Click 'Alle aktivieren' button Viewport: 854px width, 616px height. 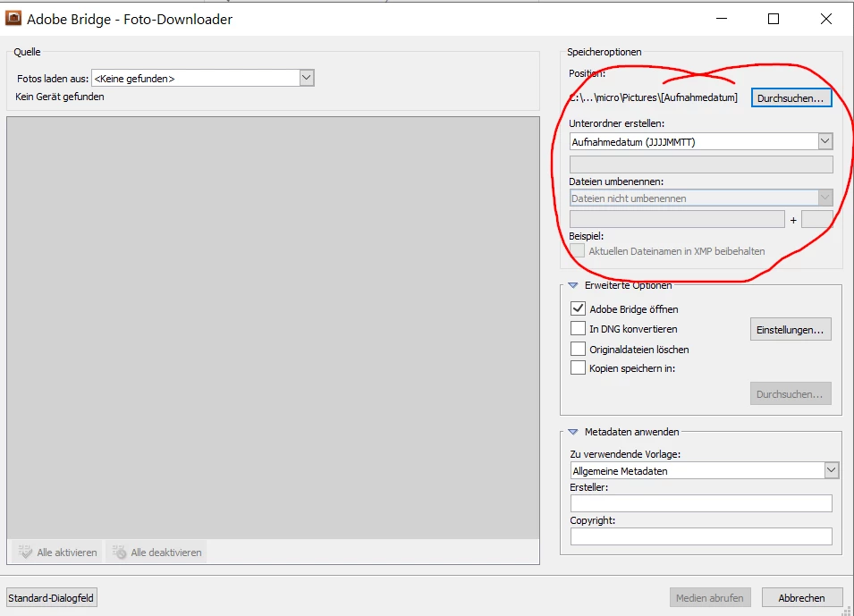(57, 553)
